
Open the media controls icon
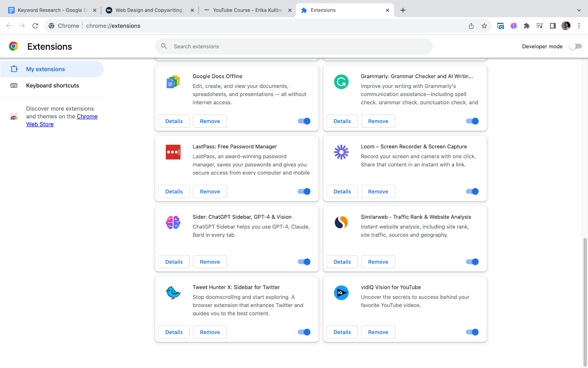(x=539, y=26)
